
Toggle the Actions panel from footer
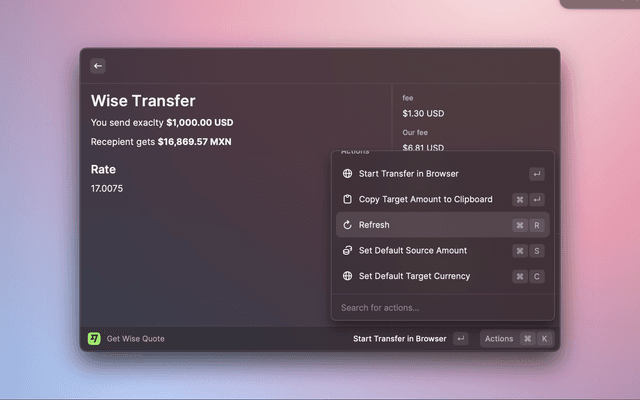(499, 339)
